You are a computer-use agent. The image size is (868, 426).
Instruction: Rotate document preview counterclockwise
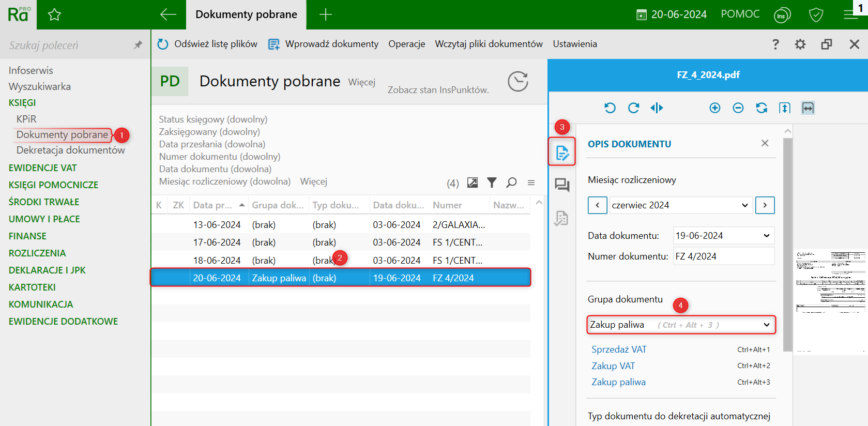point(610,108)
